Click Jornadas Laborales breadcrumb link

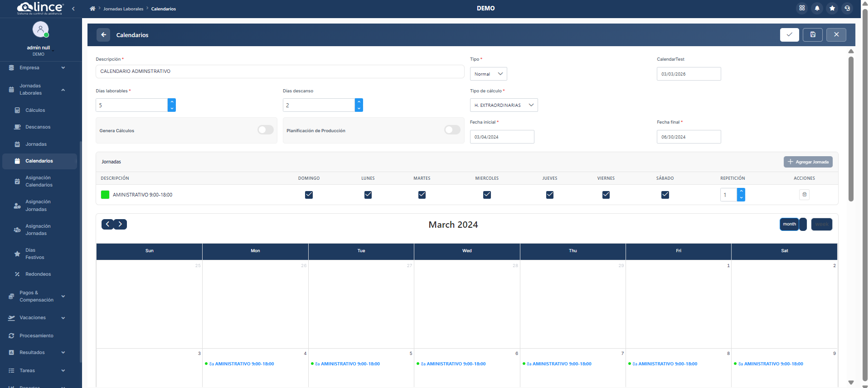[x=123, y=9]
